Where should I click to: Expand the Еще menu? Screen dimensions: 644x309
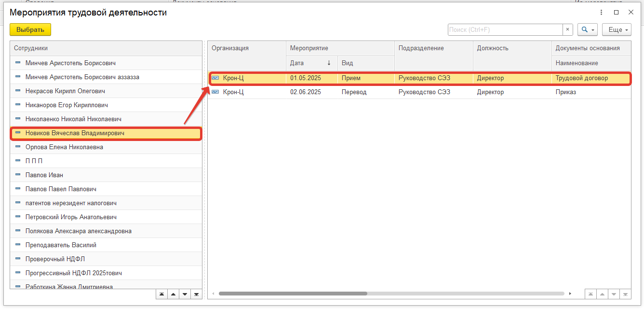pyautogui.click(x=617, y=29)
